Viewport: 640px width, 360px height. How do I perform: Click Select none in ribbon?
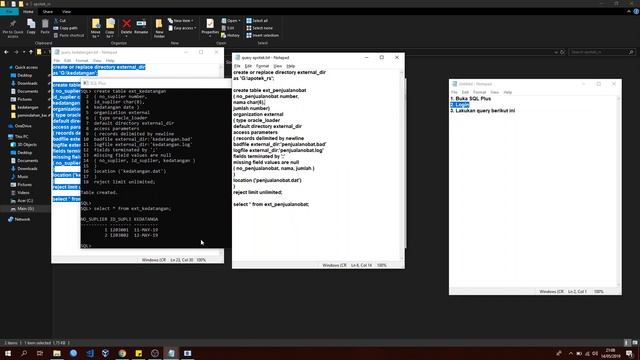259,28
